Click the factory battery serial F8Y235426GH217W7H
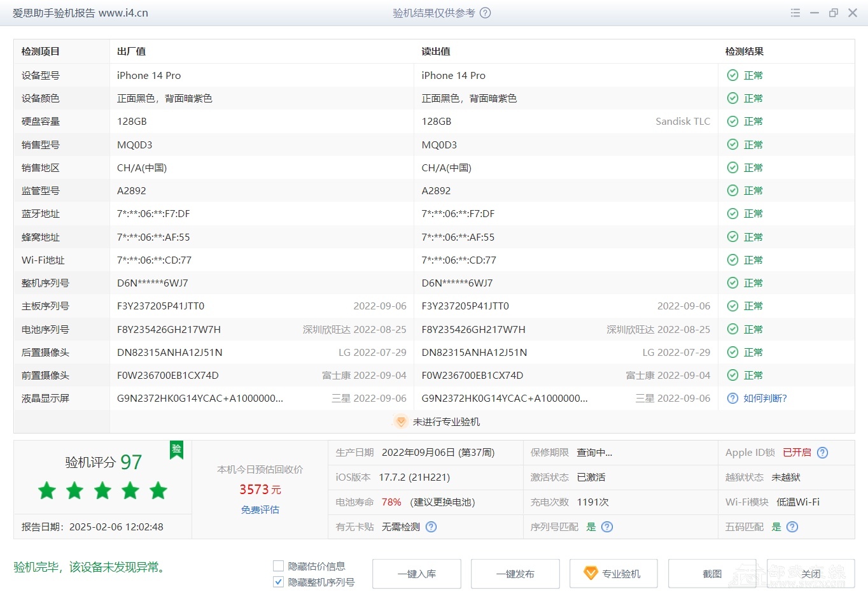This screenshot has width=868, height=601. (x=169, y=329)
